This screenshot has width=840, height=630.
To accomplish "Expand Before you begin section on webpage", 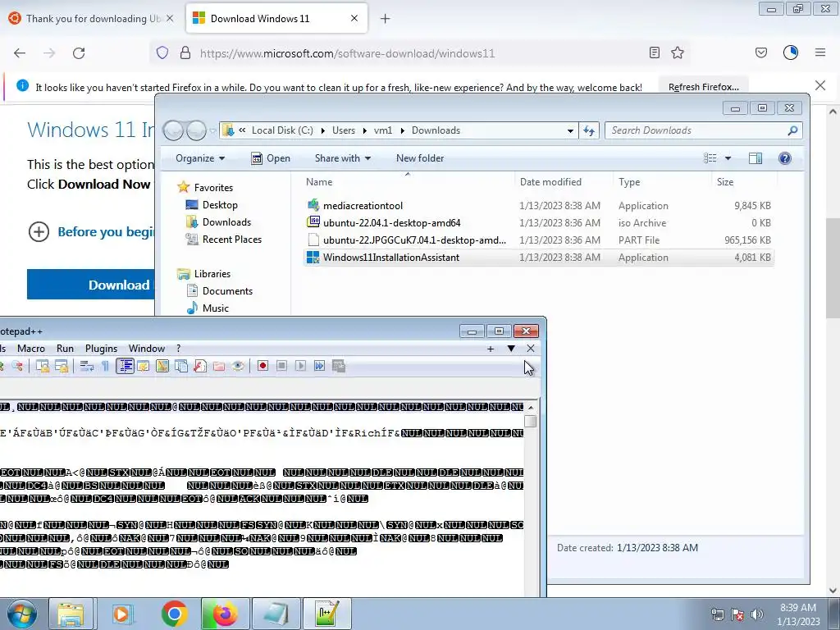I will pos(91,232).
